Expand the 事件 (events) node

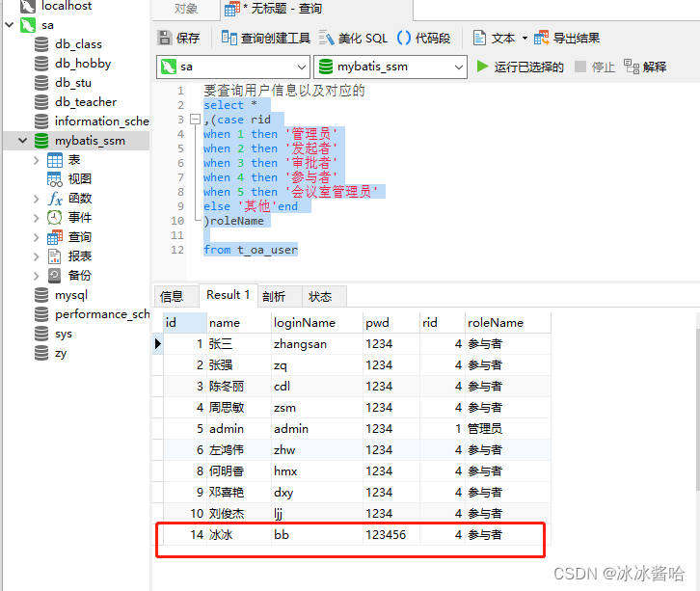coord(37,218)
